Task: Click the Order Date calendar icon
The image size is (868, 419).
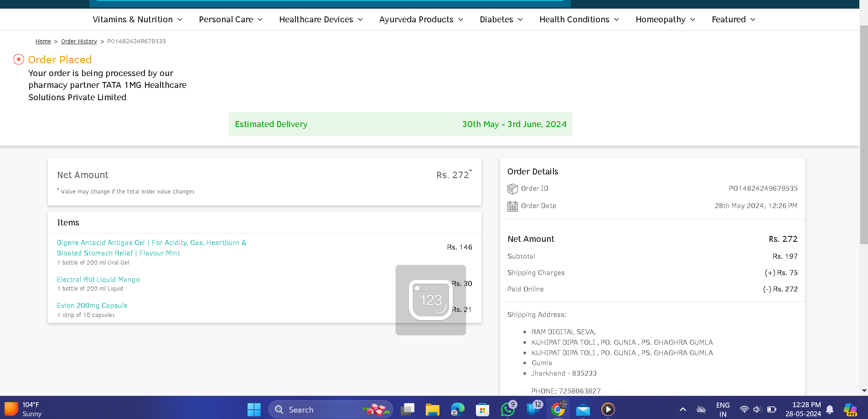Action: [512, 206]
